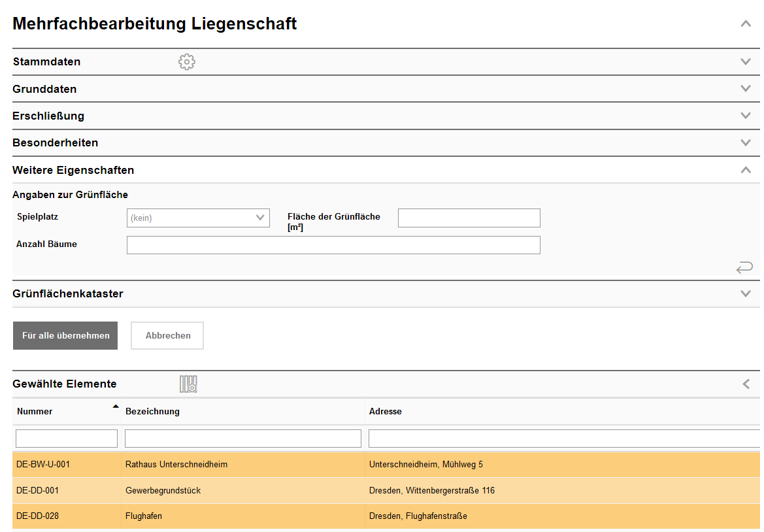Viewport: 764px width, 532px height.
Task: Click the Anzahl Bäume input field
Action: coord(333,244)
